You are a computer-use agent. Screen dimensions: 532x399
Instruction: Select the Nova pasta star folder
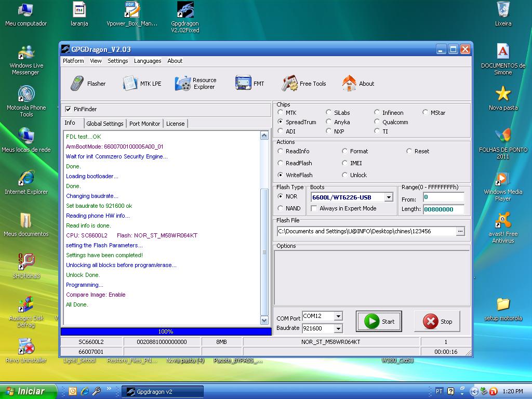[503, 98]
